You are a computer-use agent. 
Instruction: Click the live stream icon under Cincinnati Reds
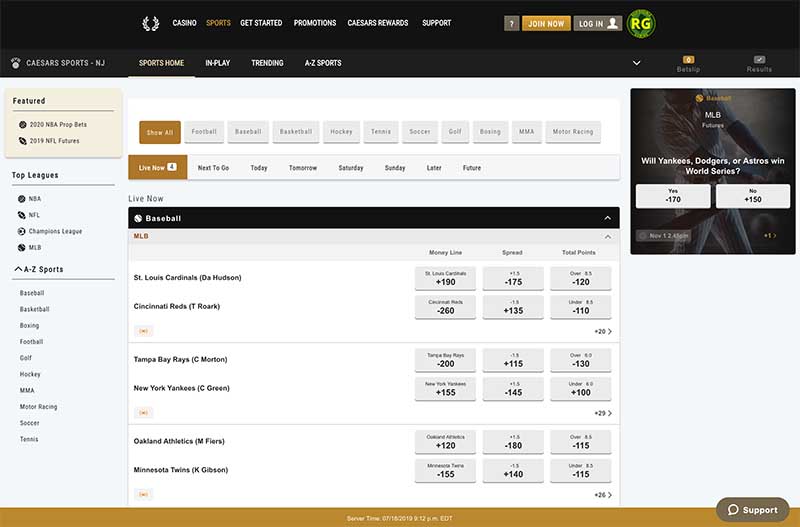(x=143, y=331)
